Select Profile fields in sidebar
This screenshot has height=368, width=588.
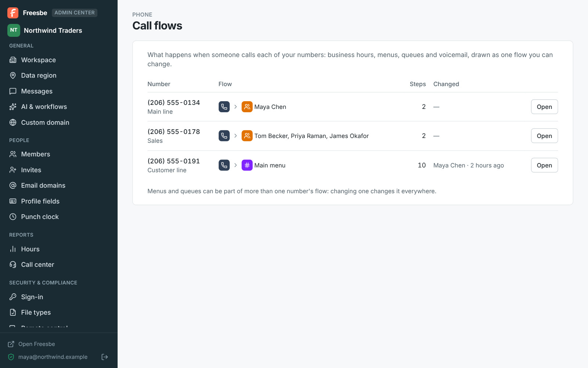click(59, 201)
